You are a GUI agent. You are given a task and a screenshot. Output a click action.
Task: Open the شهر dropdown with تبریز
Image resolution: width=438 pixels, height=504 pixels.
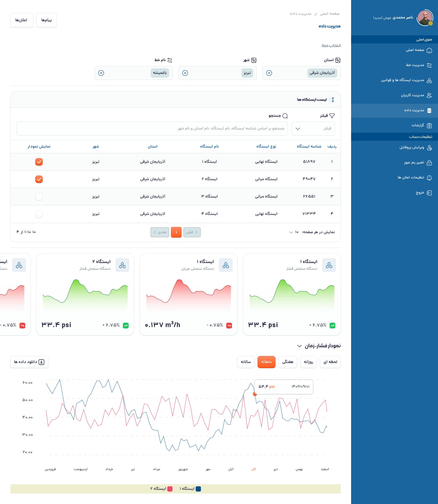click(218, 73)
